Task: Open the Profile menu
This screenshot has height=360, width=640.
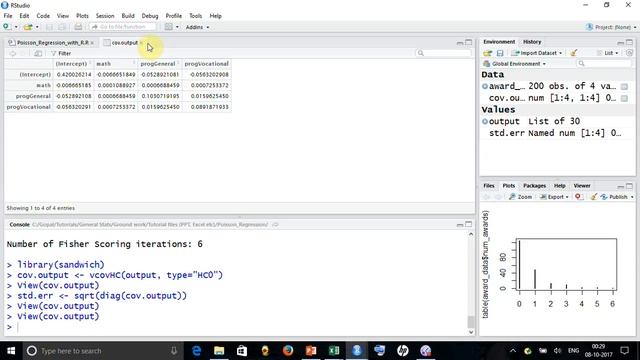Action: [173, 16]
